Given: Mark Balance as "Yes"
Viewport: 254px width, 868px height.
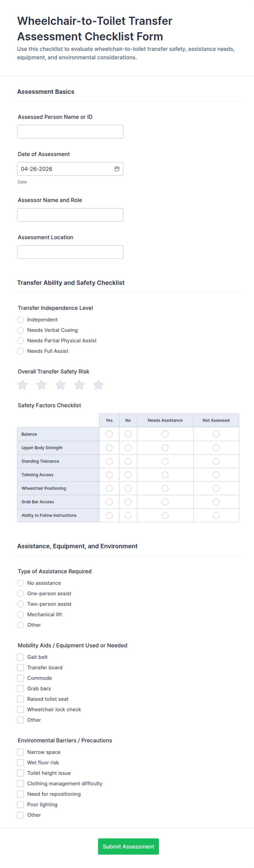Looking at the screenshot, I should point(109,434).
